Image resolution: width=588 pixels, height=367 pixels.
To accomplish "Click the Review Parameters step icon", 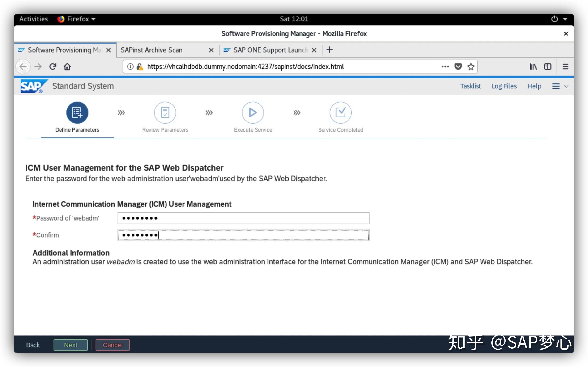I will [165, 112].
